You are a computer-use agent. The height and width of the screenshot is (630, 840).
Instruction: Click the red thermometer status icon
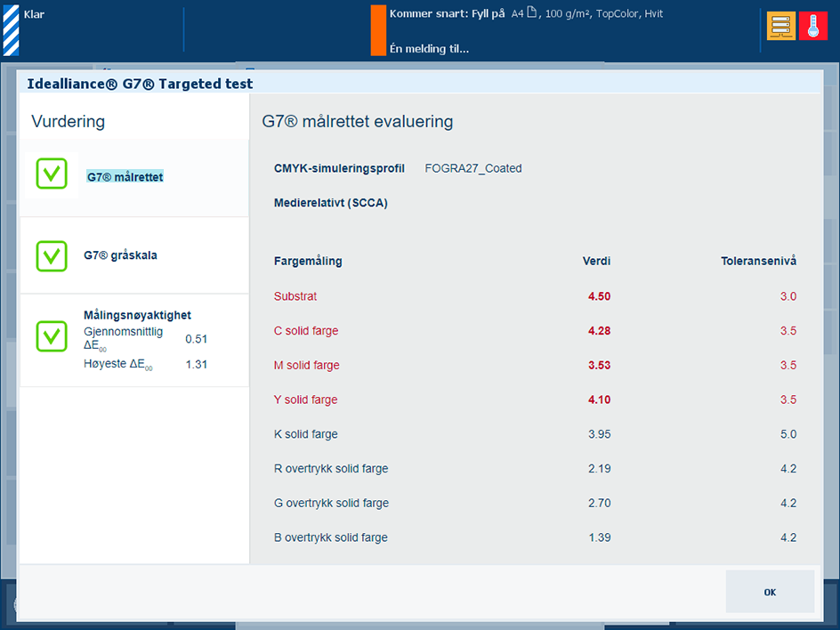[x=812, y=27]
